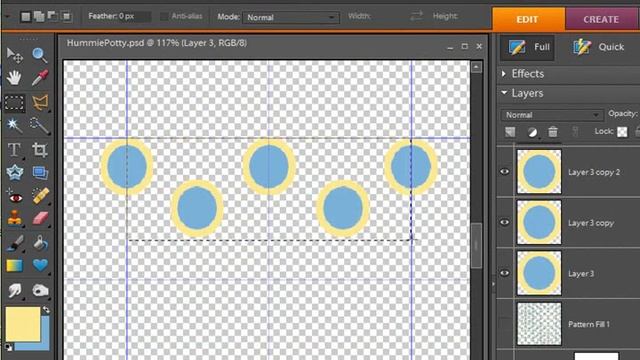Toggle the Anti-alias checkbox
The width and height of the screenshot is (640, 360).
[164, 17]
